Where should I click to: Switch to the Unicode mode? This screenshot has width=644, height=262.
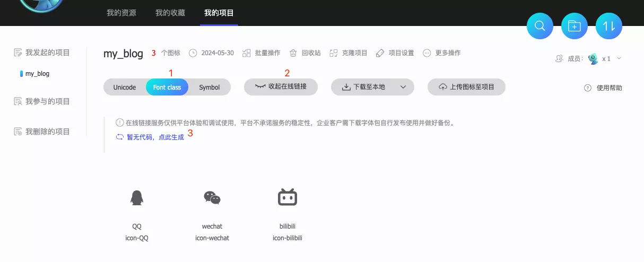[x=125, y=87]
